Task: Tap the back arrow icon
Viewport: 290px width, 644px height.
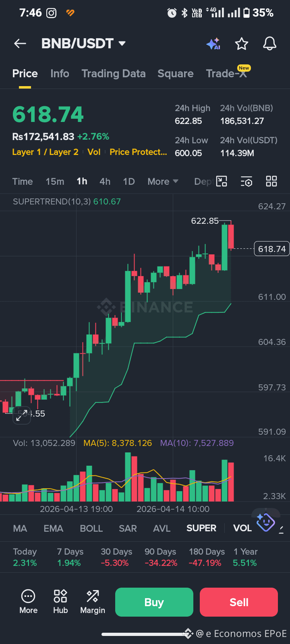Action: 20,43
